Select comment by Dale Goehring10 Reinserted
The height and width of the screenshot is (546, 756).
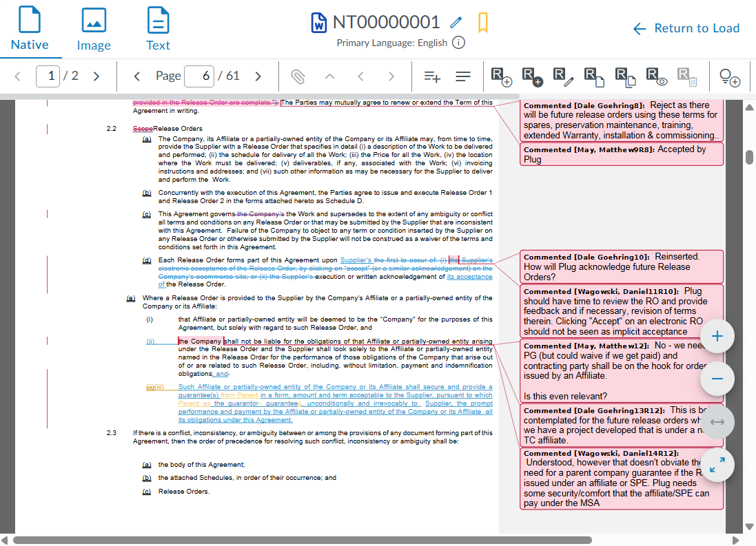(622, 267)
